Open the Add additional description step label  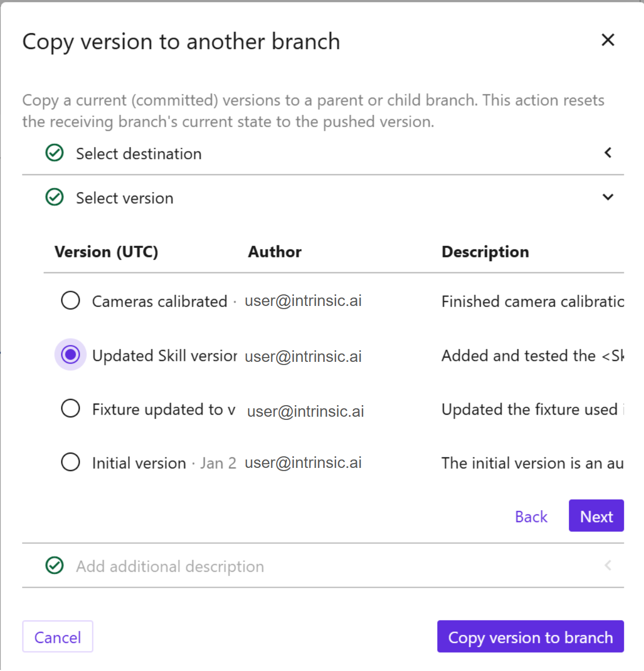click(x=169, y=566)
